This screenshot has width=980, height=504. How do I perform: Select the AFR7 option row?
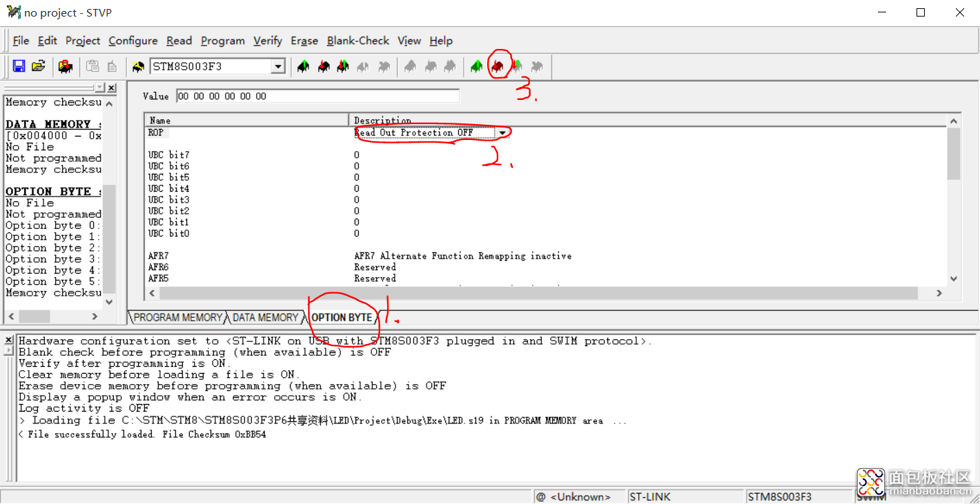click(x=158, y=256)
